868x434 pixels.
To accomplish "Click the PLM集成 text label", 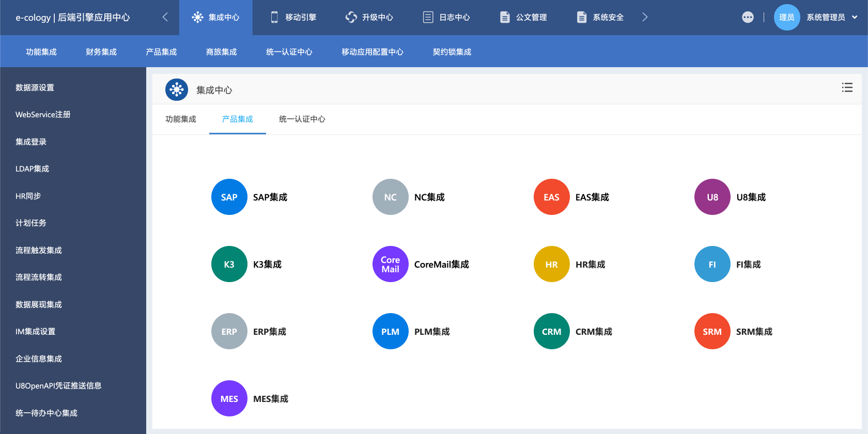I will (432, 331).
